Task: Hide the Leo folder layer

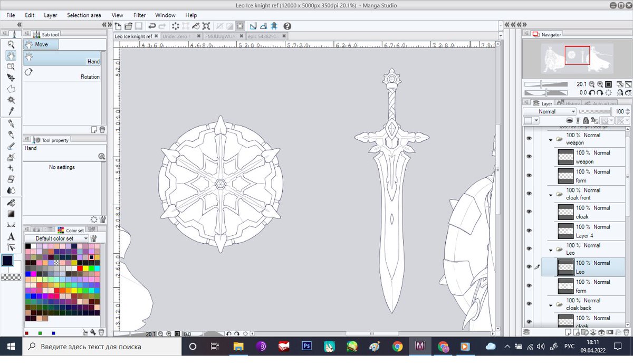Action: click(x=529, y=249)
